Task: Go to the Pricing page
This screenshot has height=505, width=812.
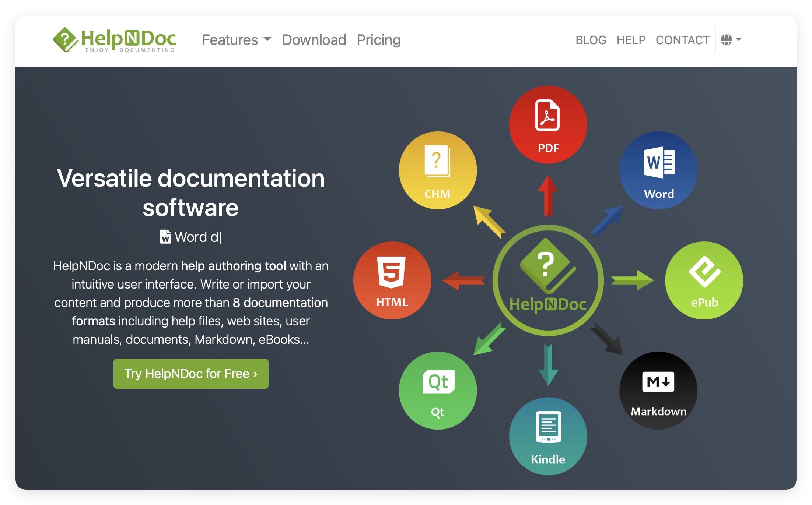Action: (378, 40)
